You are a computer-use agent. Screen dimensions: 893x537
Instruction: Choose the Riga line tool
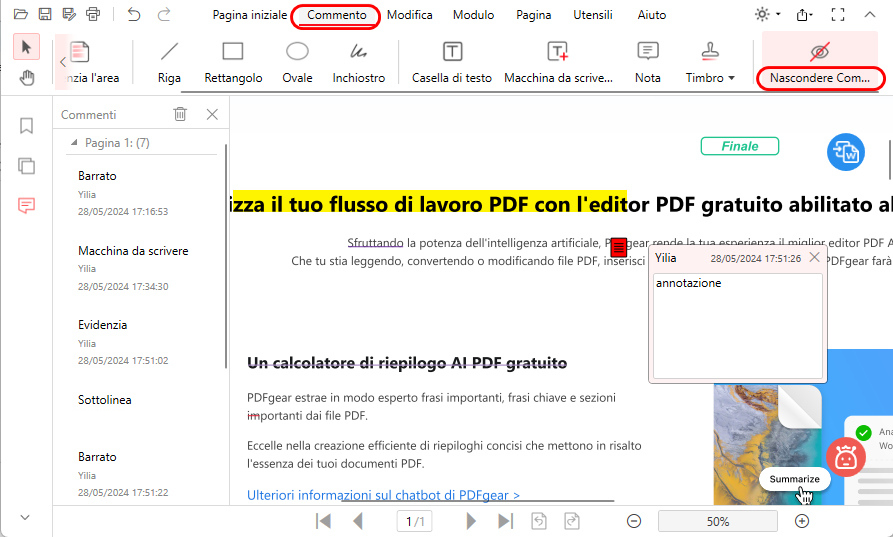pyautogui.click(x=169, y=63)
